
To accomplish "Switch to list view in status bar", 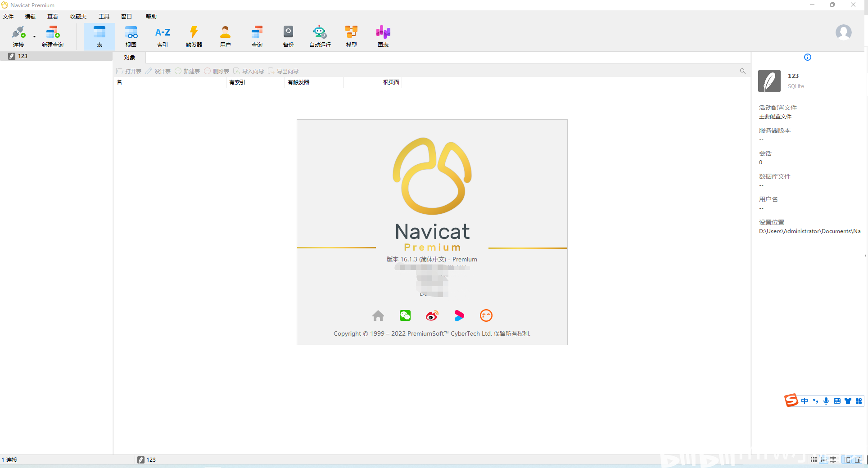I will pyautogui.click(x=823, y=460).
